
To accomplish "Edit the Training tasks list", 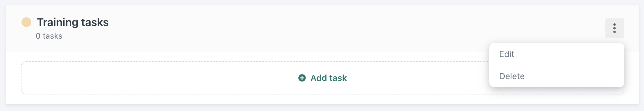I will click(557, 54).
